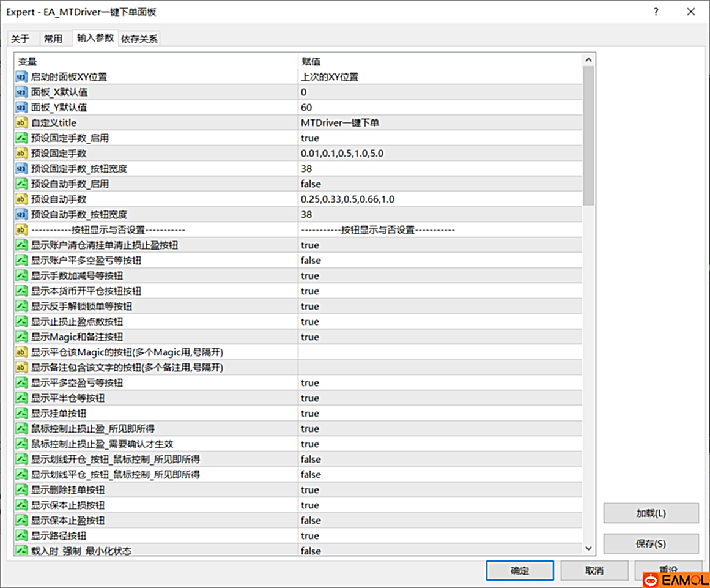Click the icon beside 显示路径按钮
This screenshot has width=710, height=588.
(21, 536)
